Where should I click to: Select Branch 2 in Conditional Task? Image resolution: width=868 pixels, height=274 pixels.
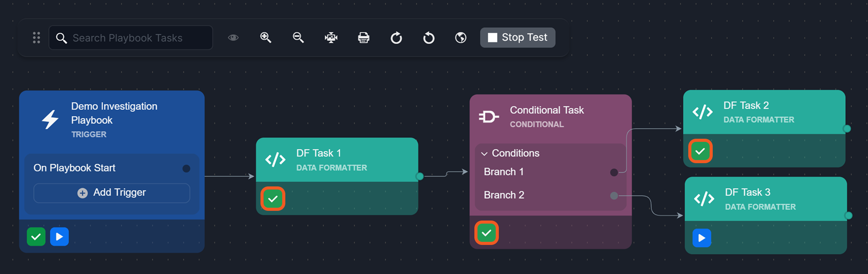click(x=504, y=195)
